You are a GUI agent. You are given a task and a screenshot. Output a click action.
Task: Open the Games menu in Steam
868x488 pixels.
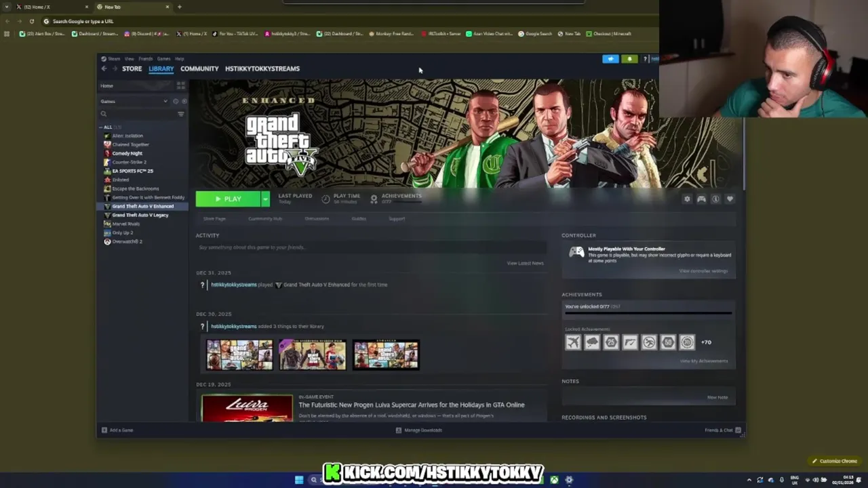point(163,59)
